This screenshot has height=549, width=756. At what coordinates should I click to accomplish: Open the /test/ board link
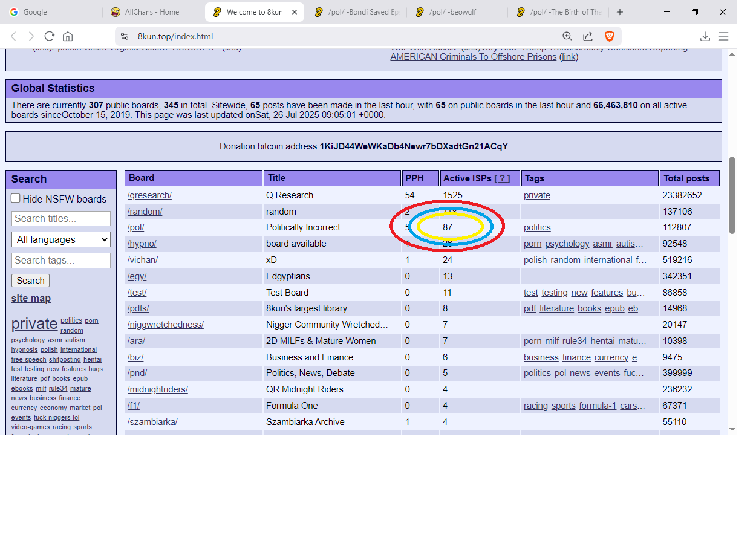137,293
